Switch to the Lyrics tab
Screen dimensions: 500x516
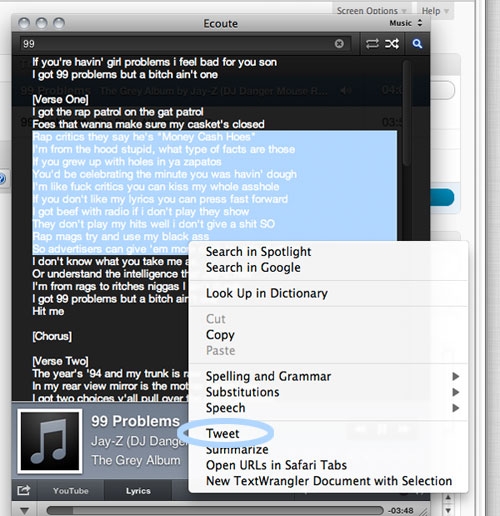coord(138,491)
